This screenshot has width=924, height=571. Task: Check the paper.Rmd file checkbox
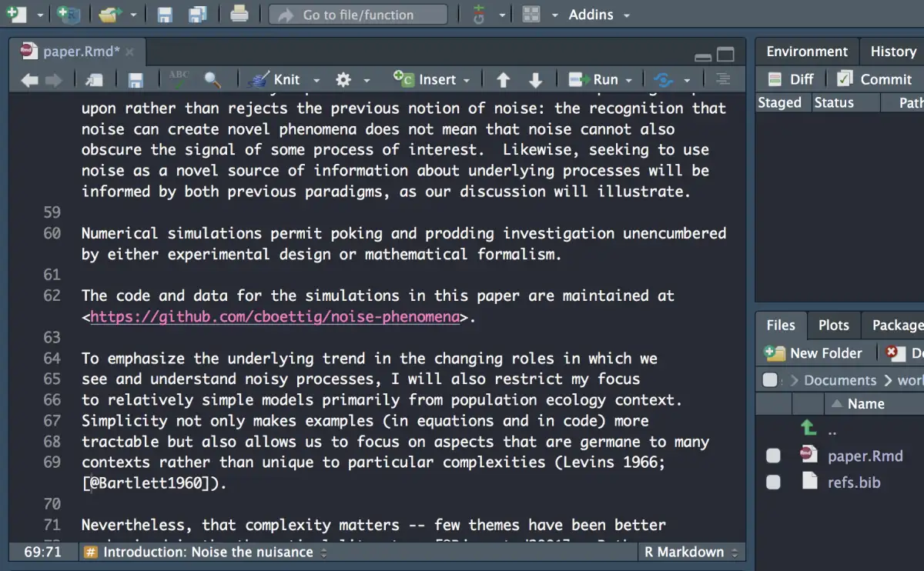point(773,456)
